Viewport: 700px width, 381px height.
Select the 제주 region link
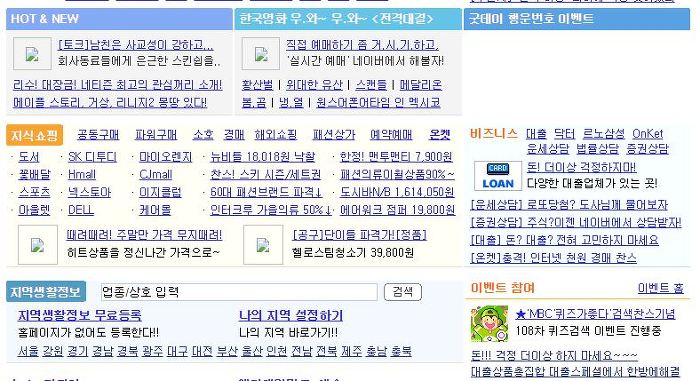pyautogui.click(x=351, y=351)
